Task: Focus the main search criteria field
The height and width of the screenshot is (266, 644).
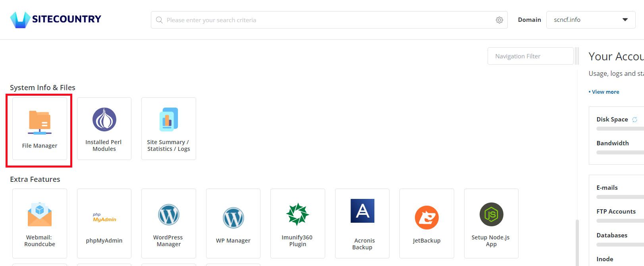Action: point(329,20)
